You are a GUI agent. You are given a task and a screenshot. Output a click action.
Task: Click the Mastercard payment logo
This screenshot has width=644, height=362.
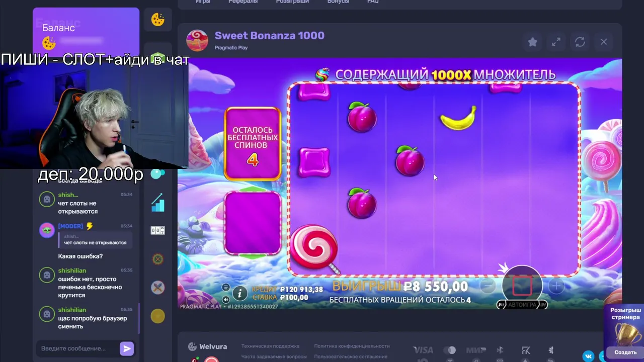(x=449, y=350)
